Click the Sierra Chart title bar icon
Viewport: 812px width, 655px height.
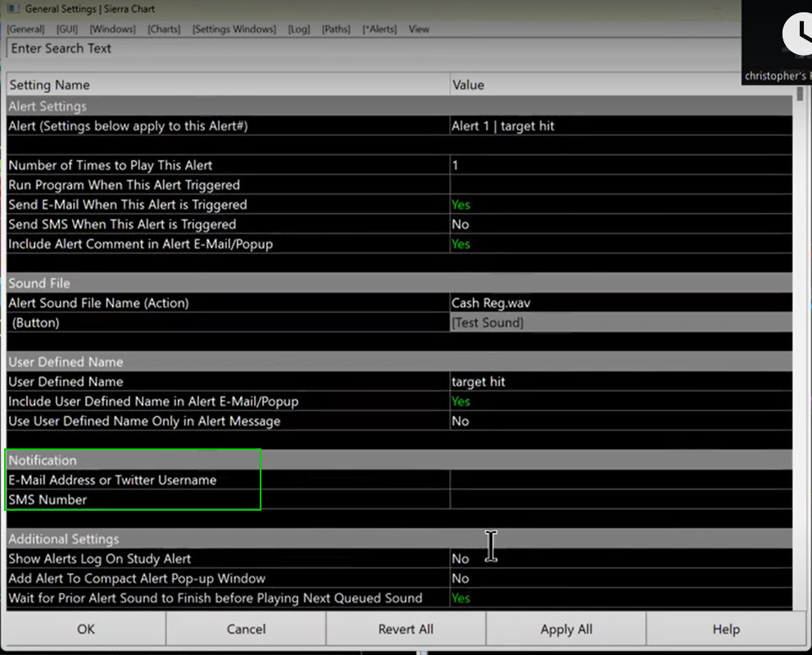tap(13, 8)
